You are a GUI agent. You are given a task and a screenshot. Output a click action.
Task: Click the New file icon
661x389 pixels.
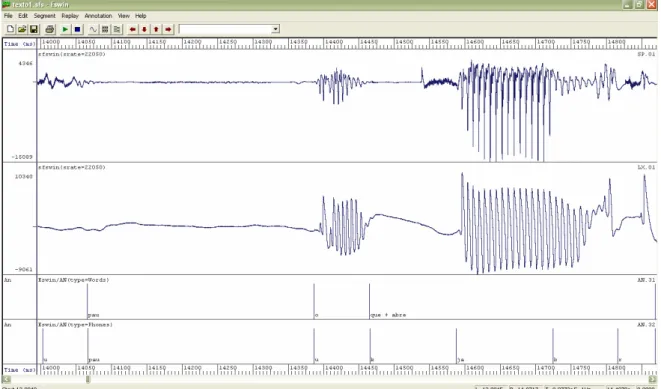click(10, 29)
